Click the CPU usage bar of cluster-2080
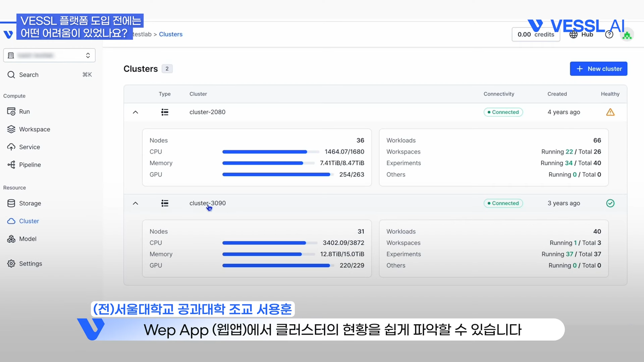Screen dimensions: 644x362 (x=271, y=152)
